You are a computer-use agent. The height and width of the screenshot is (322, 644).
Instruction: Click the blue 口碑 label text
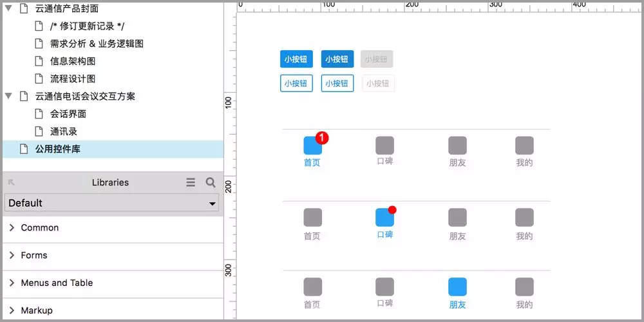click(x=385, y=234)
